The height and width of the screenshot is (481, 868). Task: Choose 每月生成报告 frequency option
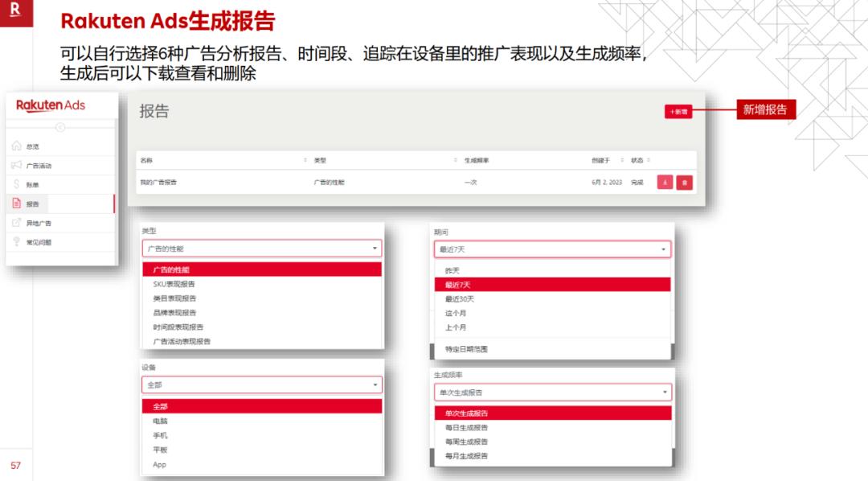(553, 456)
